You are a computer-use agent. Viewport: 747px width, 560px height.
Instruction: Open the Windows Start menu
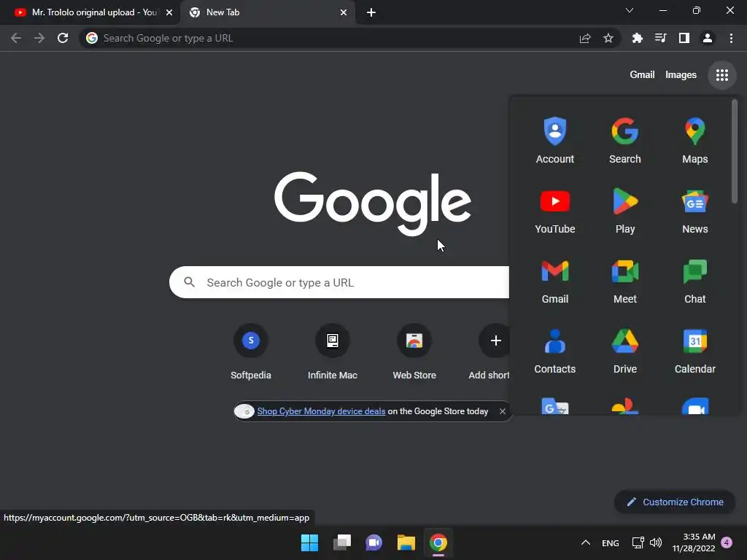[309, 542]
